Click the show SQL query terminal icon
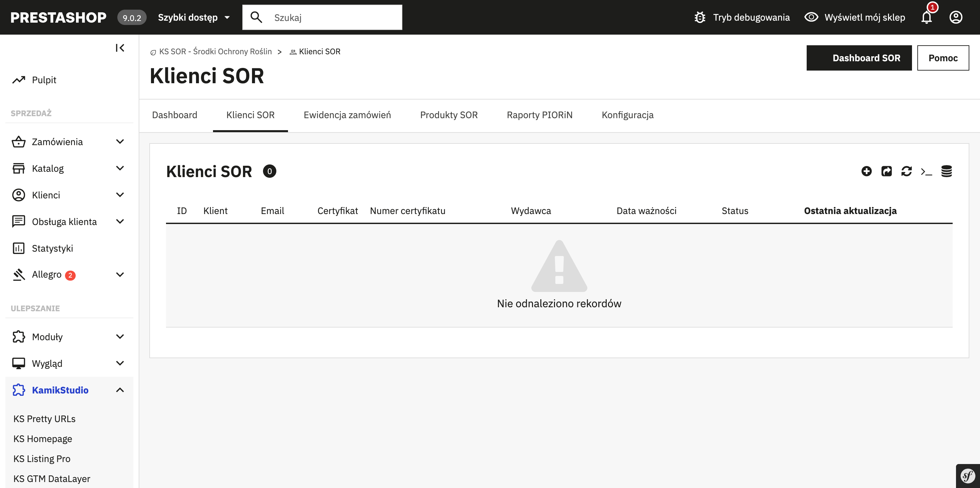980x488 pixels. [x=926, y=172]
